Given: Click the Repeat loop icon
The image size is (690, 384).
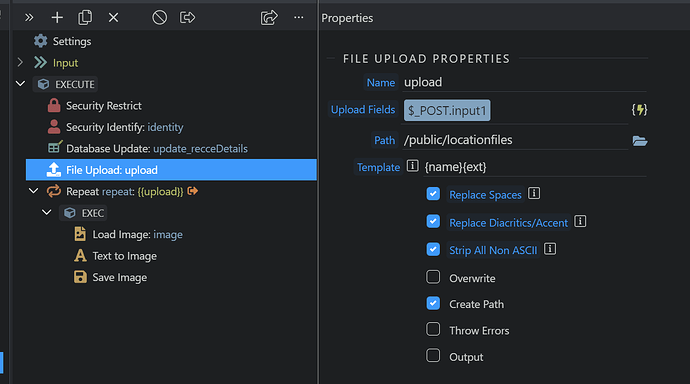Looking at the screenshot, I should pos(54,191).
